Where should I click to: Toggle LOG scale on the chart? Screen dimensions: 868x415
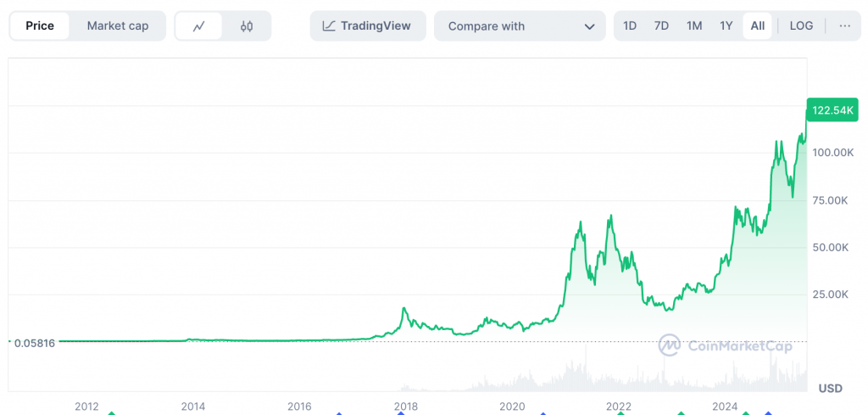(801, 26)
